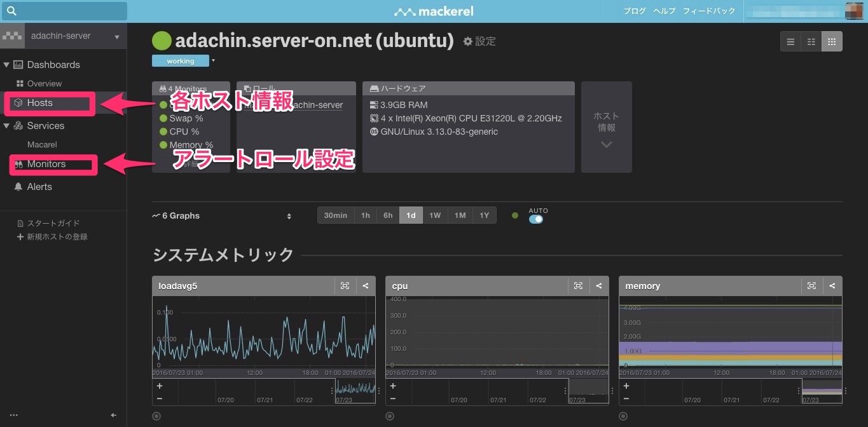The image size is (868, 427).
Task: Select the 1W time range tab
Action: [x=435, y=215]
